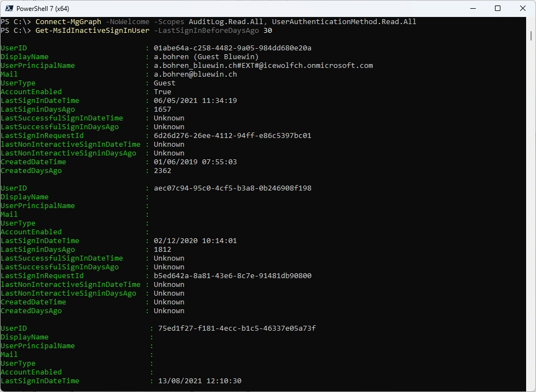536x392 pixels.
Task: Click the Connect-MgGraph command text
Action: click(x=68, y=22)
